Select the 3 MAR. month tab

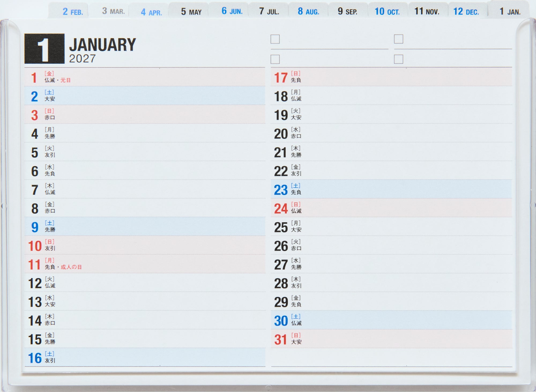tap(109, 11)
